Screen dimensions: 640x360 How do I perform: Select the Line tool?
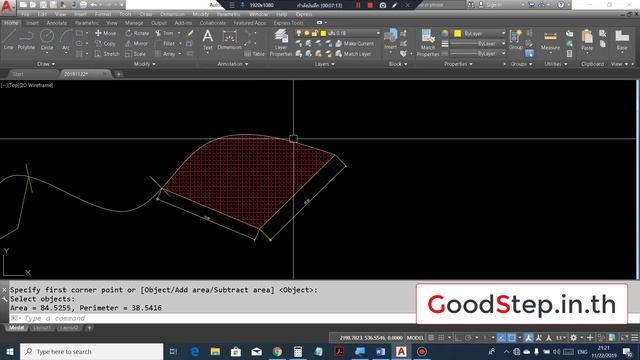[9, 40]
